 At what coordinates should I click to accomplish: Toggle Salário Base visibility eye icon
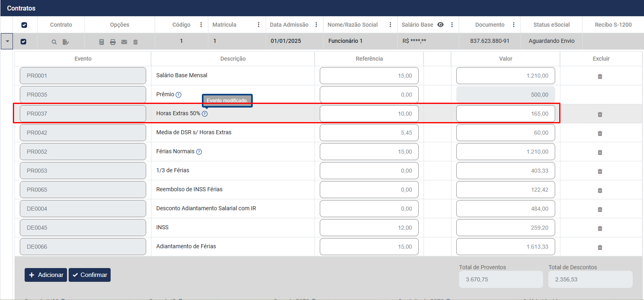click(x=441, y=25)
